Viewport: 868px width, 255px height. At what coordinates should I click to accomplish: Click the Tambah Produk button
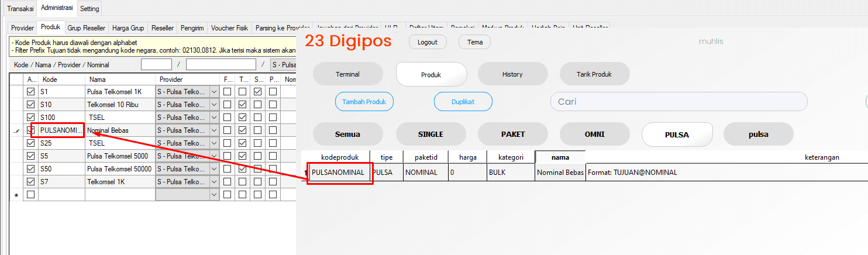(x=364, y=102)
